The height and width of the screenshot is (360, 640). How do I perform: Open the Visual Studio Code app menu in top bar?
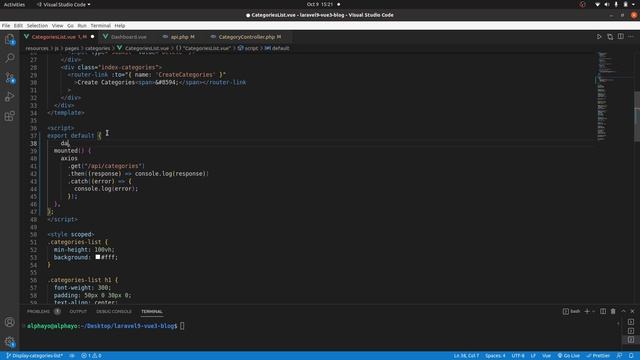(x=63, y=4)
